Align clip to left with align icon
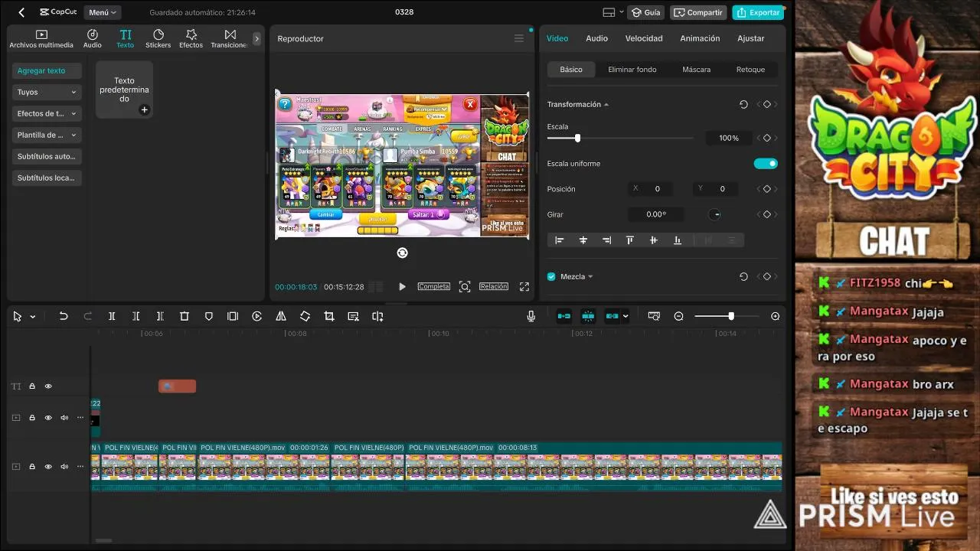Viewport: 980px width, 551px height. 560,240
